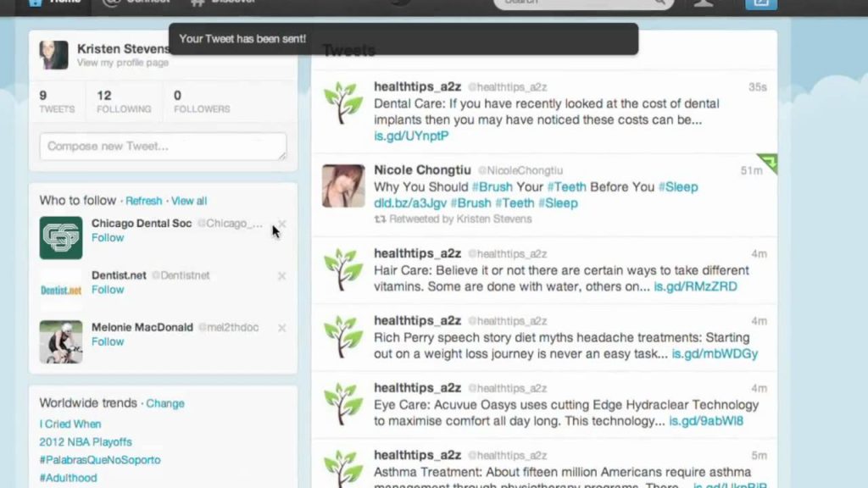
Task: Dismiss Chicago Dental Soc suggestion
Action: click(281, 224)
